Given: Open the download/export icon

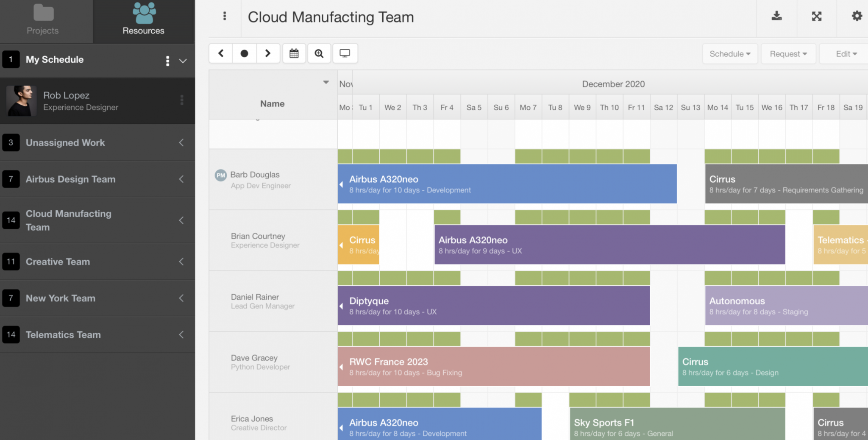Looking at the screenshot, I should coord(777,16).
